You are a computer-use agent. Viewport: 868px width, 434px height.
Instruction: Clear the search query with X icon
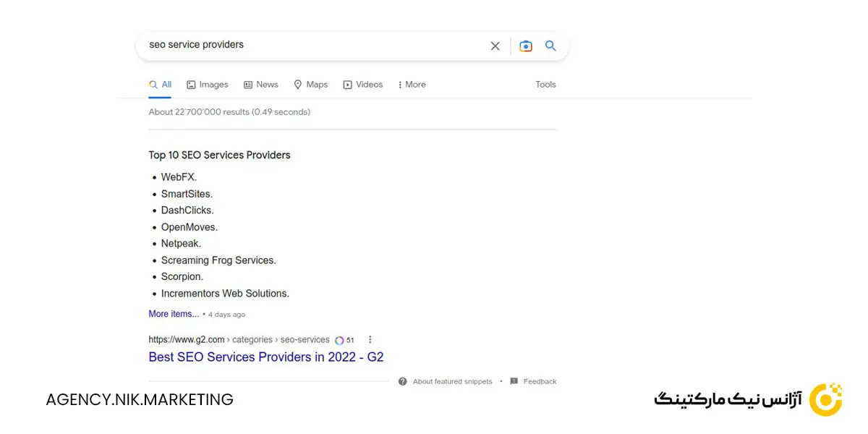coord(495,46)
